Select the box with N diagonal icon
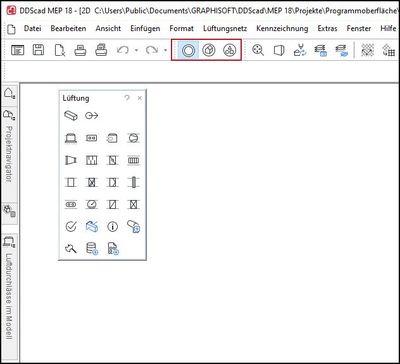The height and width of the screenshot is (364, 400). (112, 160)
